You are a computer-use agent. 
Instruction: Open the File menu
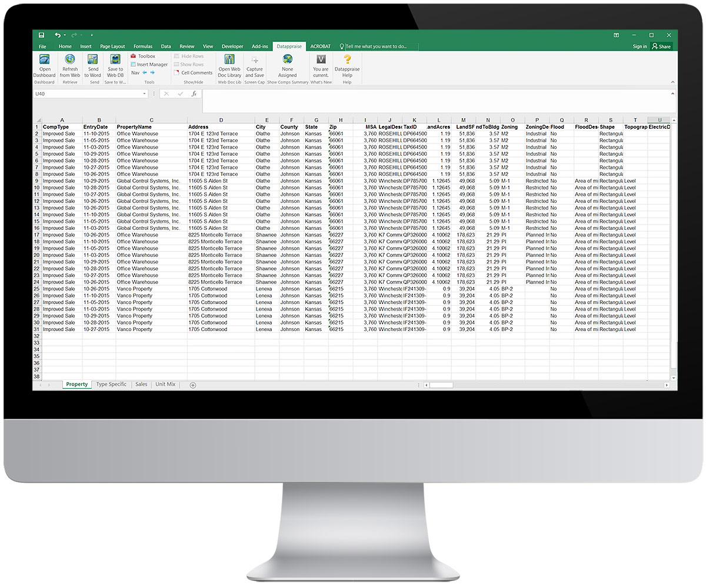click(42, 46)
